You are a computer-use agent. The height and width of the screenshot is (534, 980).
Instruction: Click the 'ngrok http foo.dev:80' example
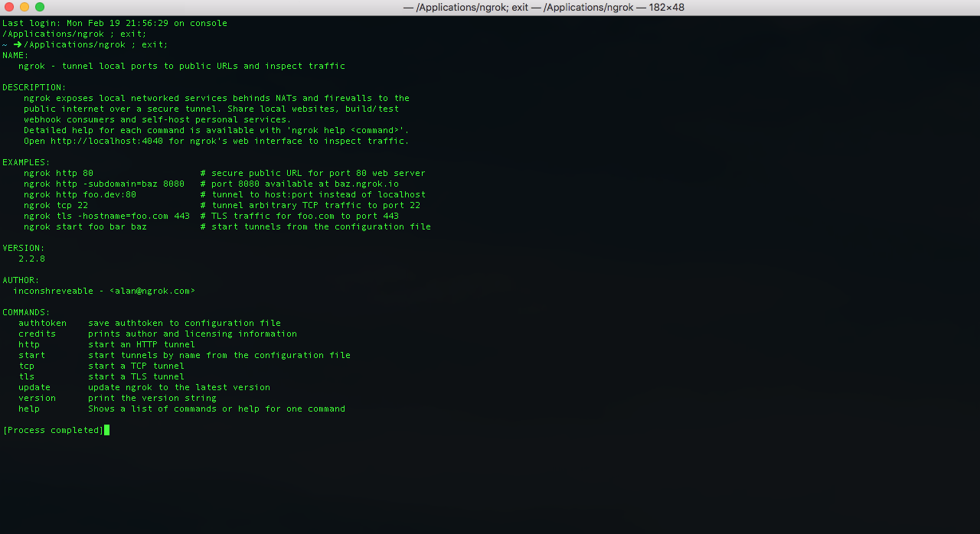(80, 194)
